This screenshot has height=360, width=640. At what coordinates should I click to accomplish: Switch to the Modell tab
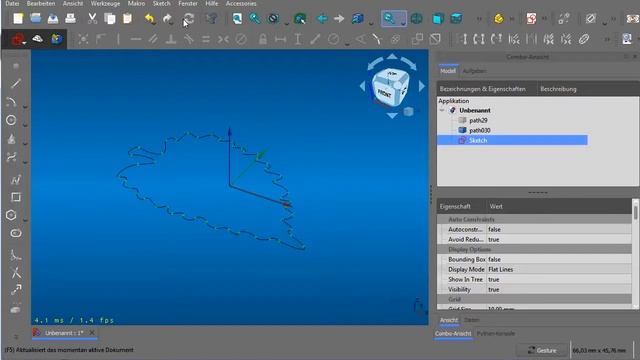pos(448,71)
